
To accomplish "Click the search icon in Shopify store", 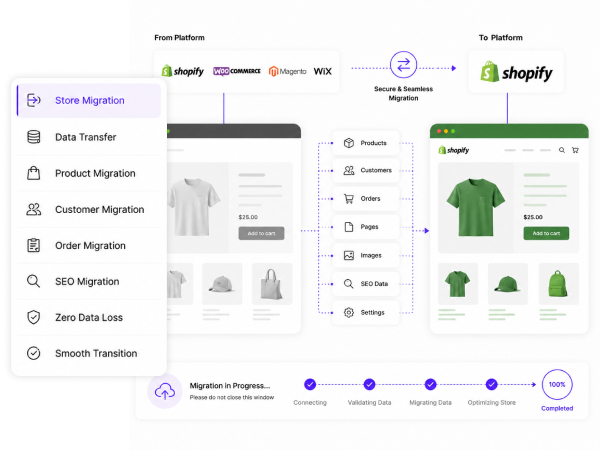I will tap(562, 150).
